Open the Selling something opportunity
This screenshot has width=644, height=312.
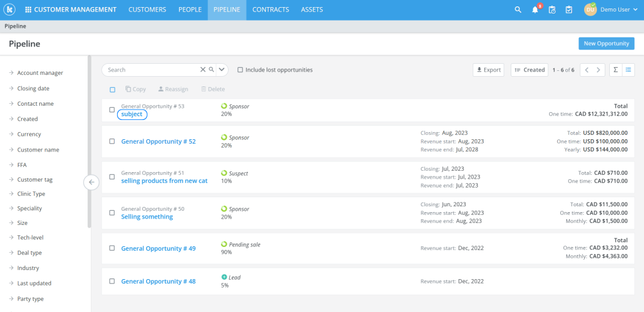point(147,217)
